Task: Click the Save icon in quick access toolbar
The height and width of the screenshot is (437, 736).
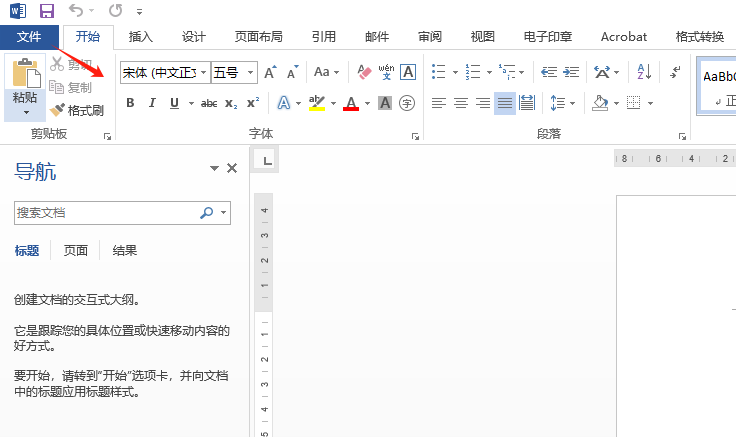Action: coord(46,10)
